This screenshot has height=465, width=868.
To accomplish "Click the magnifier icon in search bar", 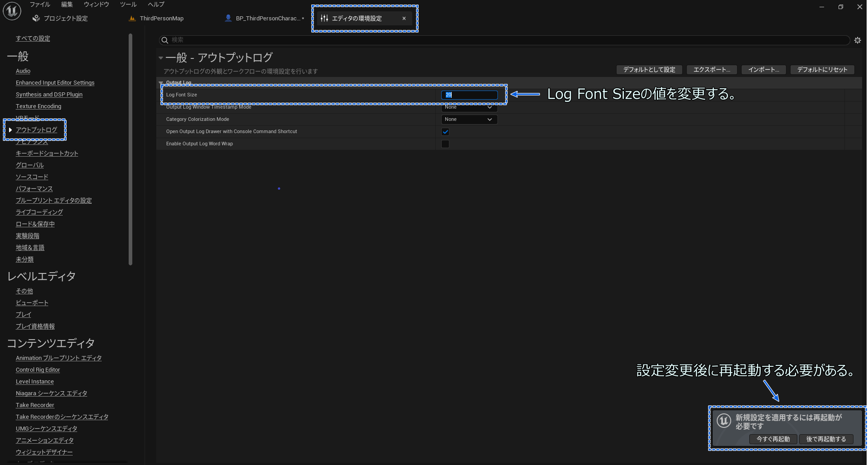I will [x=165, y=40].
